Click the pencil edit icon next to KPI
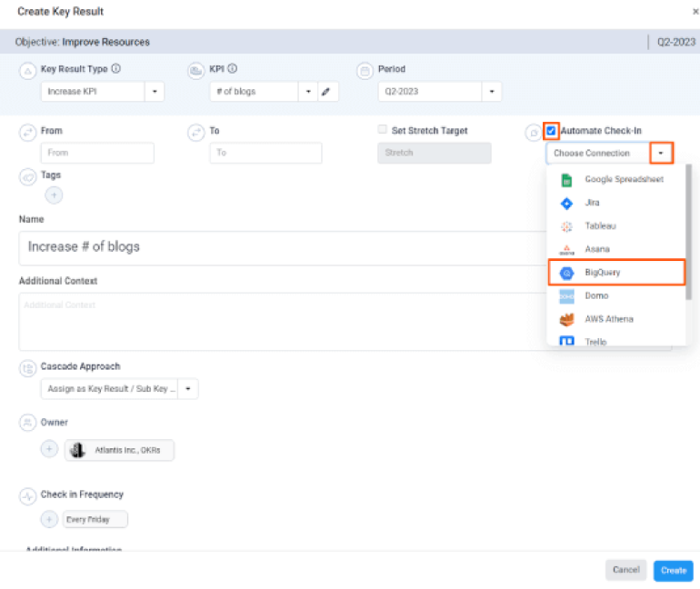Image resolution: width=700 pixels, height=589 pixels. pos(326,92)
